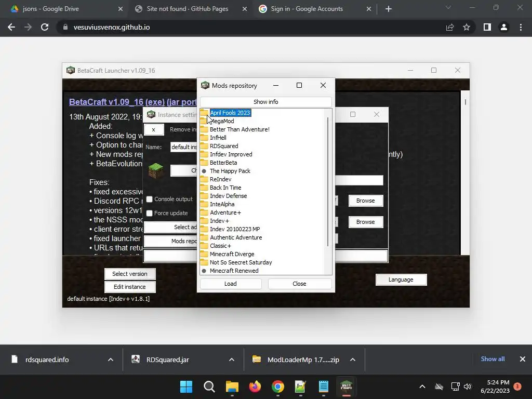Image resolution: width=532 pixels, height=399 pixels.
Task: Open rdsquared.info download options chevron
Action: point(111,360)
